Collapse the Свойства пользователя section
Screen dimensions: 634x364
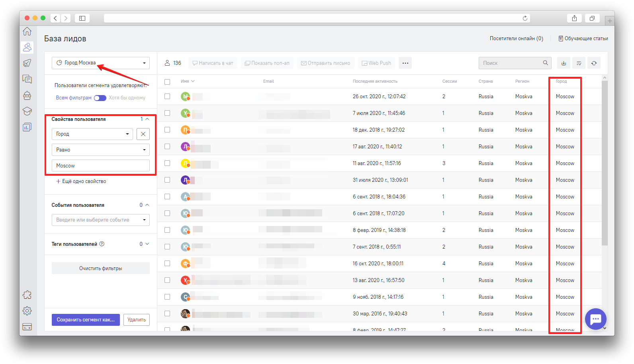(147, 119)
